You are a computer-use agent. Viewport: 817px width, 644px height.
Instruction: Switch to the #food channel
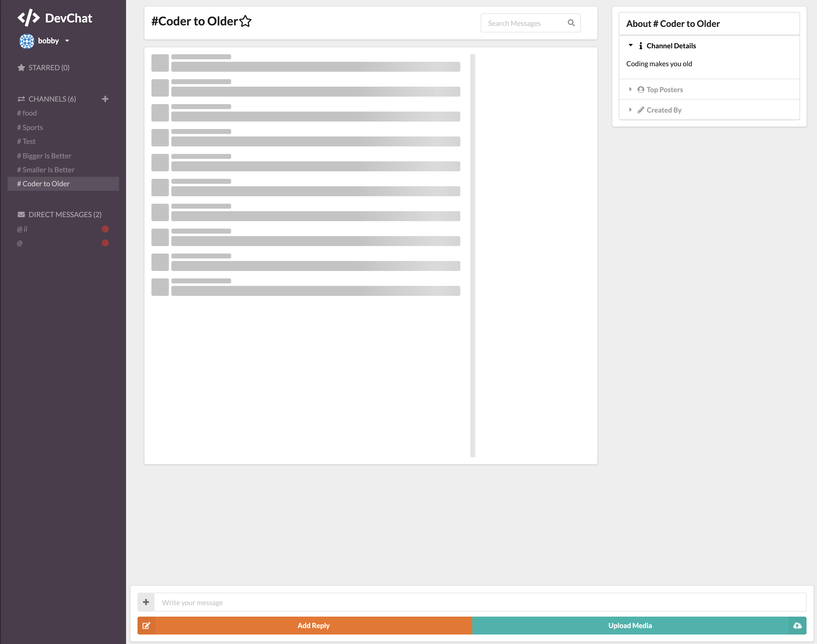27,113
